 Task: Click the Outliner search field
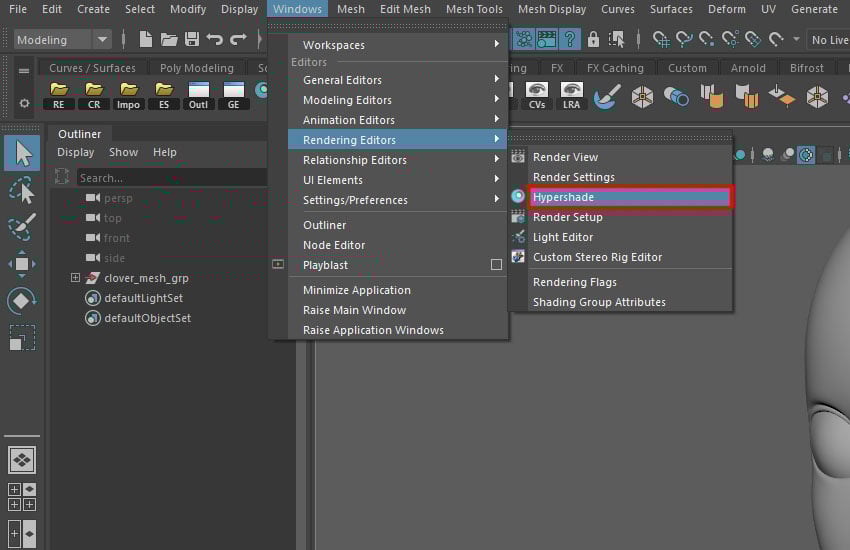pos(170,178)
